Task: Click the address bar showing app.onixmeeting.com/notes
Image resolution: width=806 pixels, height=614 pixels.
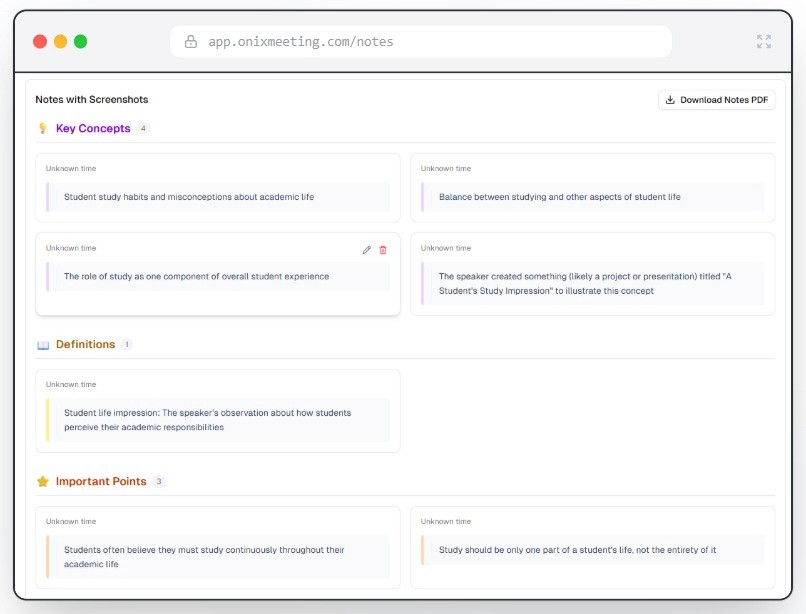Action: click(x=420, y=41)
